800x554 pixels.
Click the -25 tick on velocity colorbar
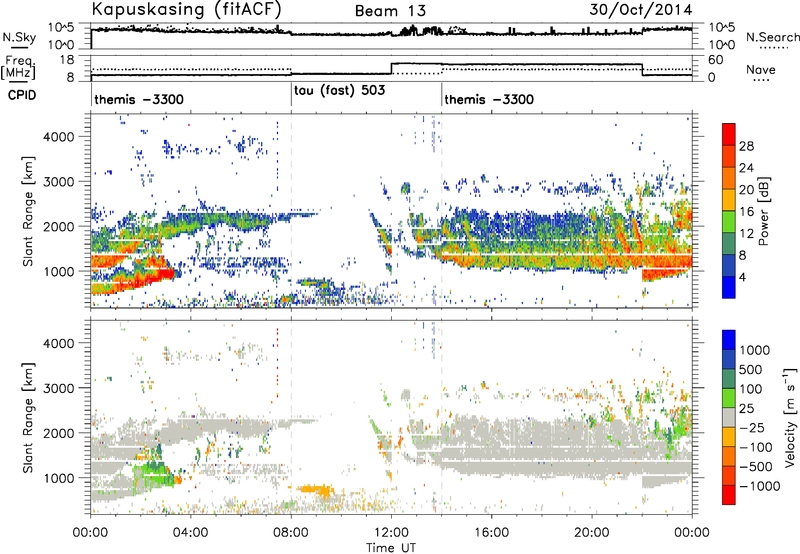click(x=755, y=427)
